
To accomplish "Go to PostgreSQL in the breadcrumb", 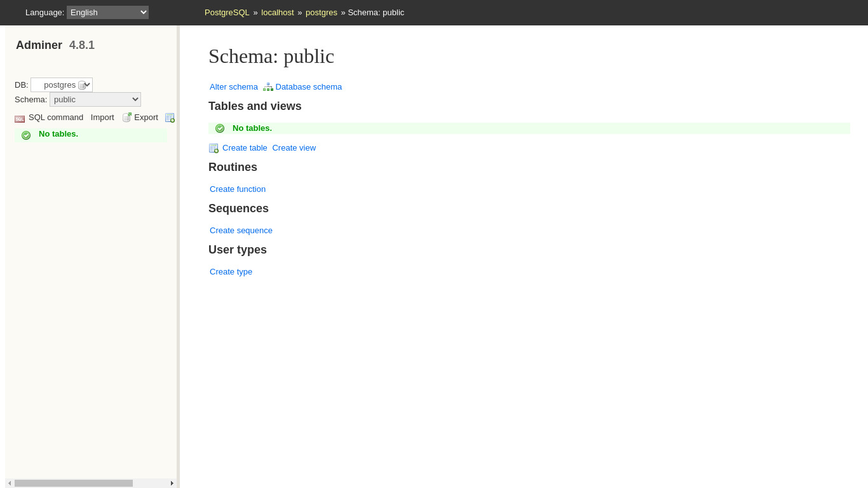I will pyautogui.click(x=227, y=12).
